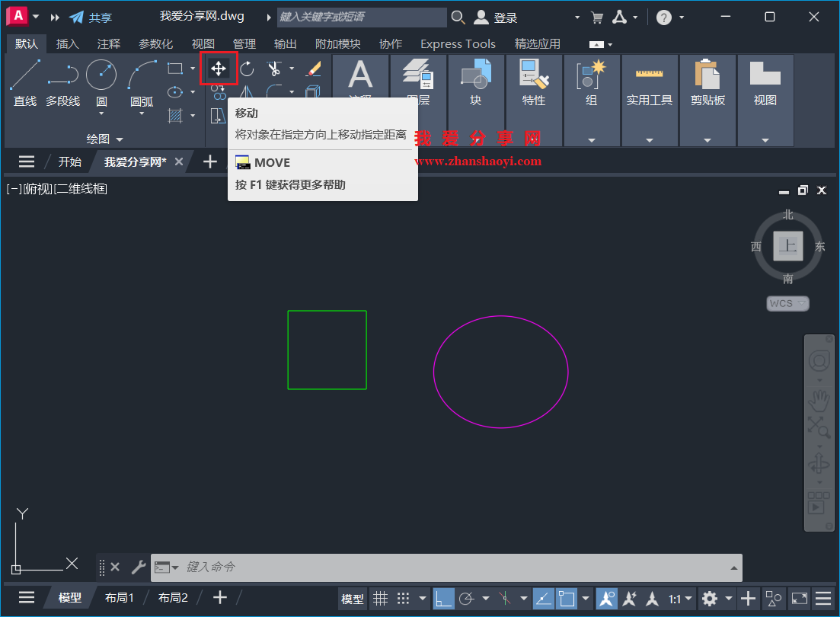
Task: Toggle ortho mode in status bar
Action: click(x=443, y=598)
